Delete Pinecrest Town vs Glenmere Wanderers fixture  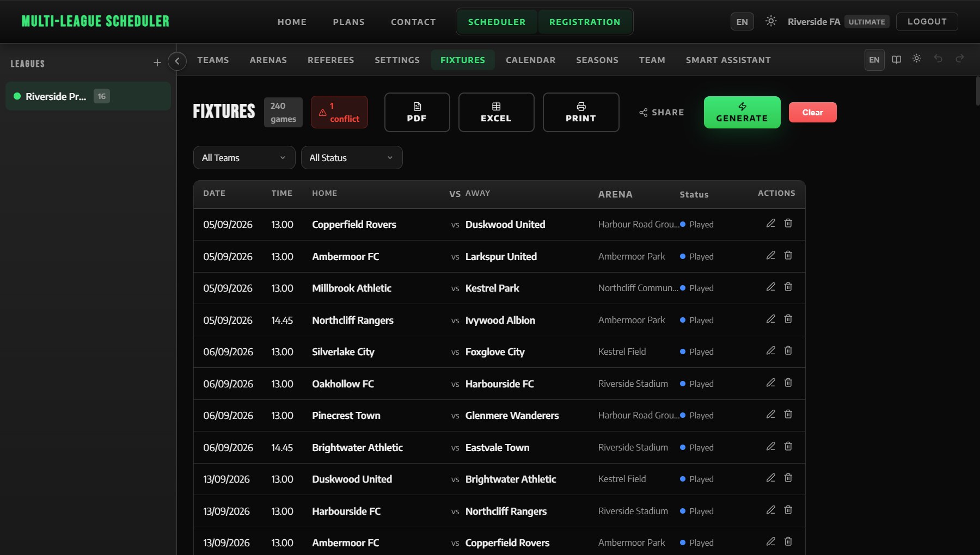788,414
